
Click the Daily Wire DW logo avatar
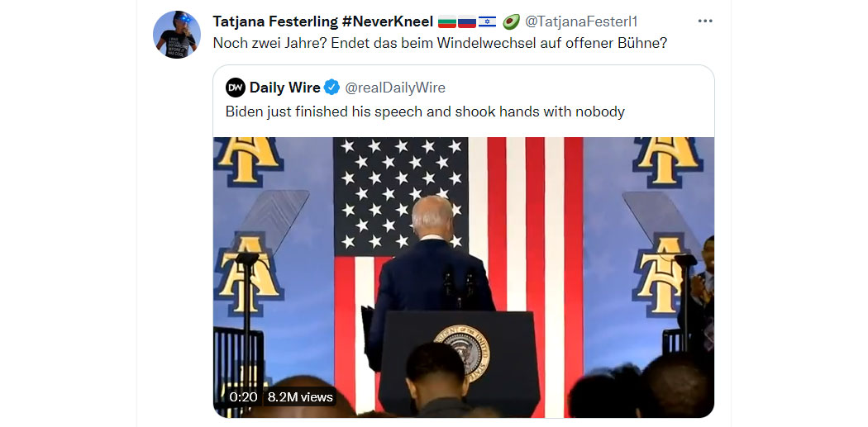(236, 88)
